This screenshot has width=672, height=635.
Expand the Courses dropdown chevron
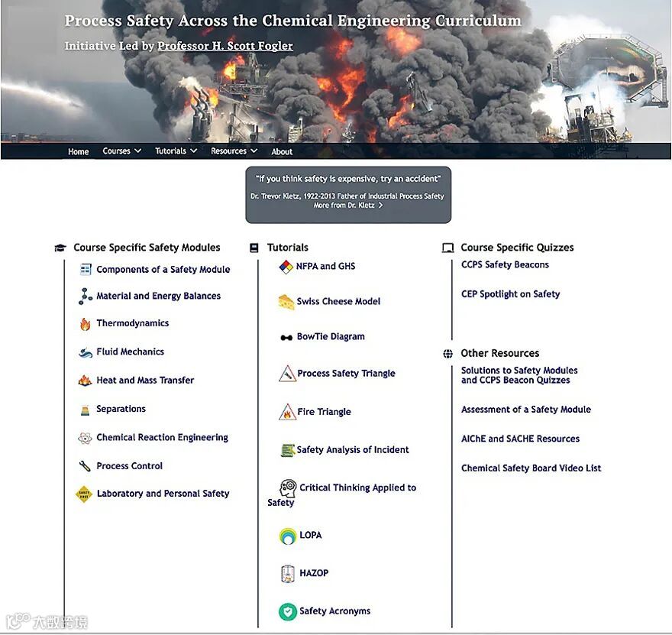(137, 151)
